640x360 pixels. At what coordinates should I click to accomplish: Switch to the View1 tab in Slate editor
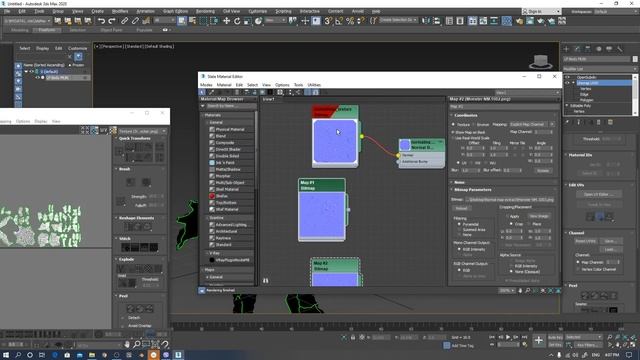pos(268,99)
